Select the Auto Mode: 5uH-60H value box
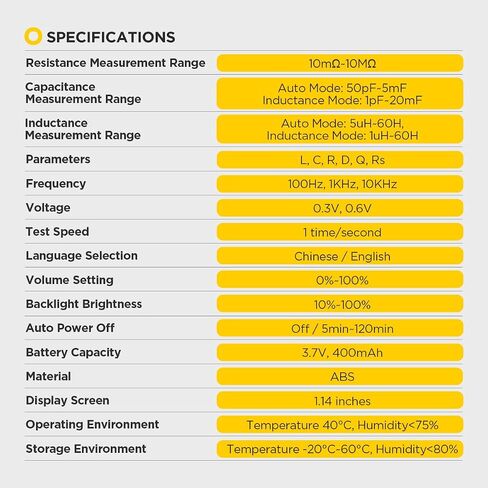The width and height of the screenshot is (488, 488). [340, 129]
